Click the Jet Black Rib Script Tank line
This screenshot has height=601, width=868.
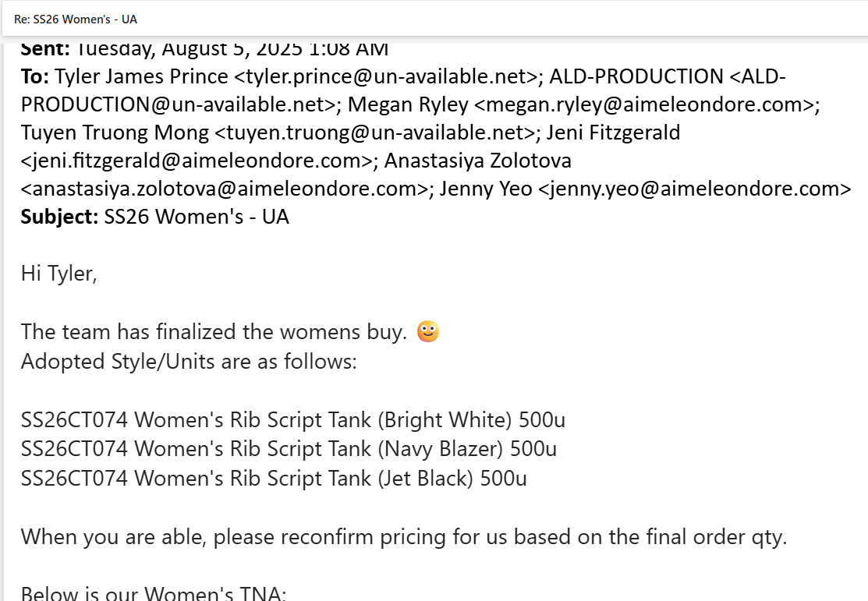click(274, 478)
